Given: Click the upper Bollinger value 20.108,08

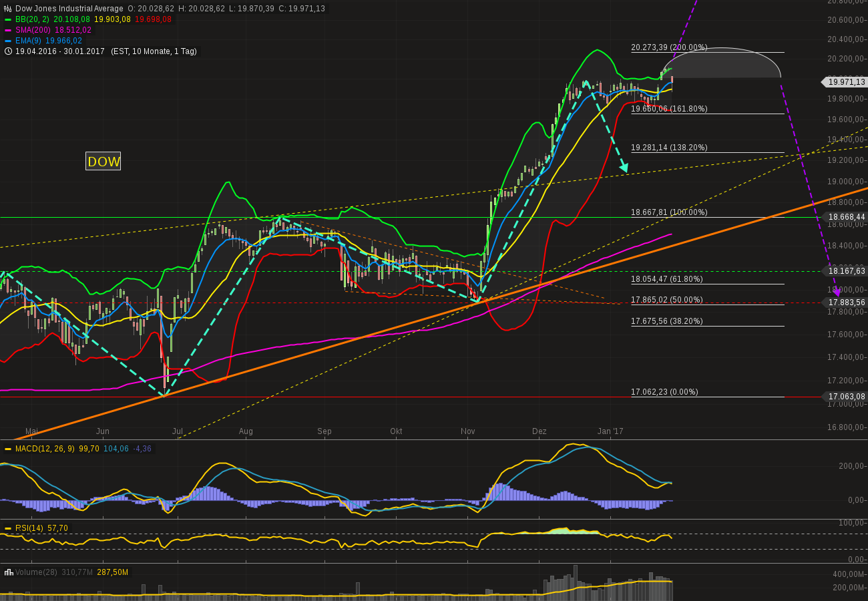Looking at the screenshot, I should [x=71, y=19].
